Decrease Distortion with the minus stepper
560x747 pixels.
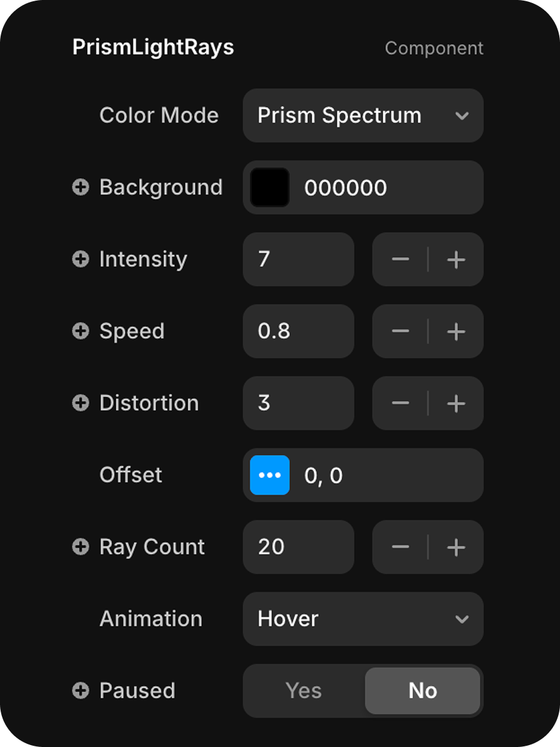coord(400,403)
